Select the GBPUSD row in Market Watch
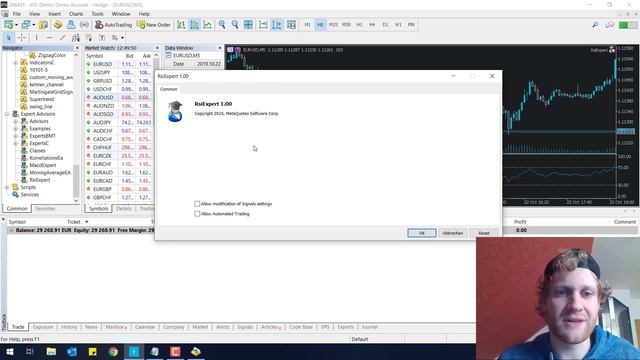Viewport: 640px width, 360px height. point(118,81)
